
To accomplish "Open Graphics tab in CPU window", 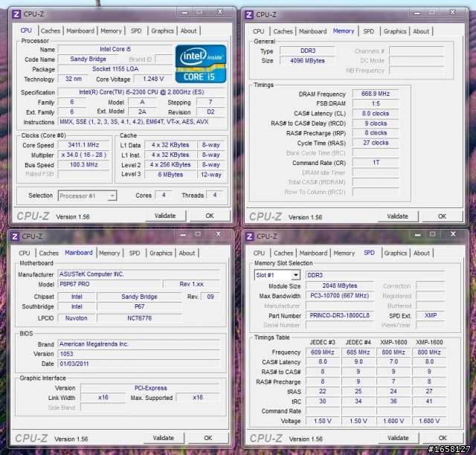I will tap(163, 30).
